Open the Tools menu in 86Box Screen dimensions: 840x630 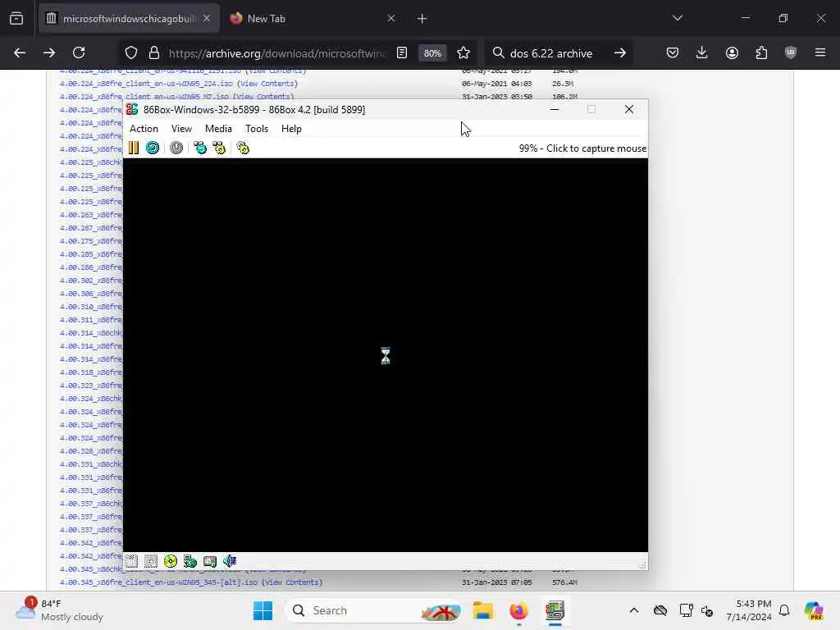pyautogui.click(x=257, y=129)
